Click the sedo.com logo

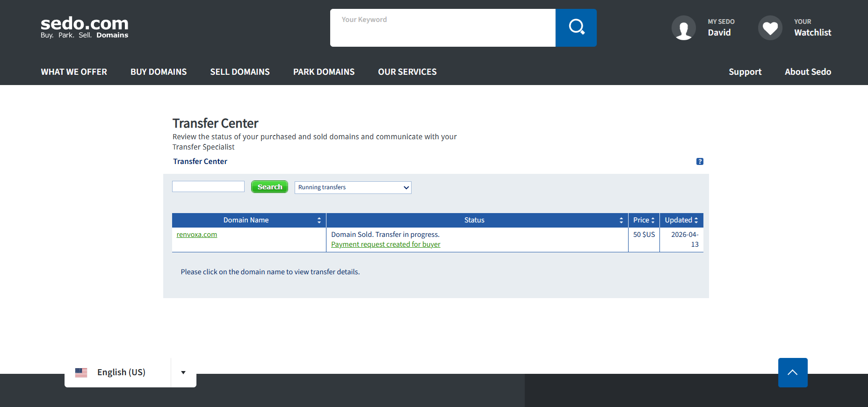84,27
